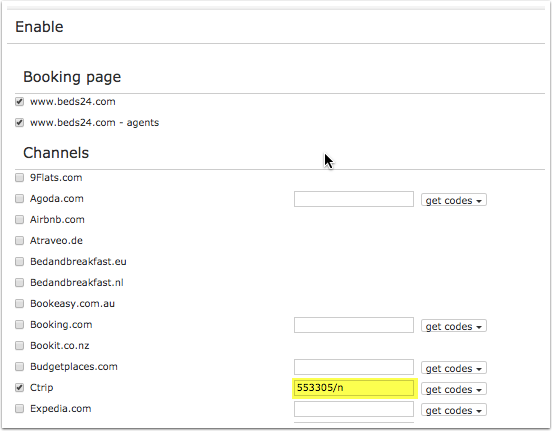This screenshot has height=431, width=552.
Task: Open the Ctrip get codes dropdown
Action: (x=454, y=389)
